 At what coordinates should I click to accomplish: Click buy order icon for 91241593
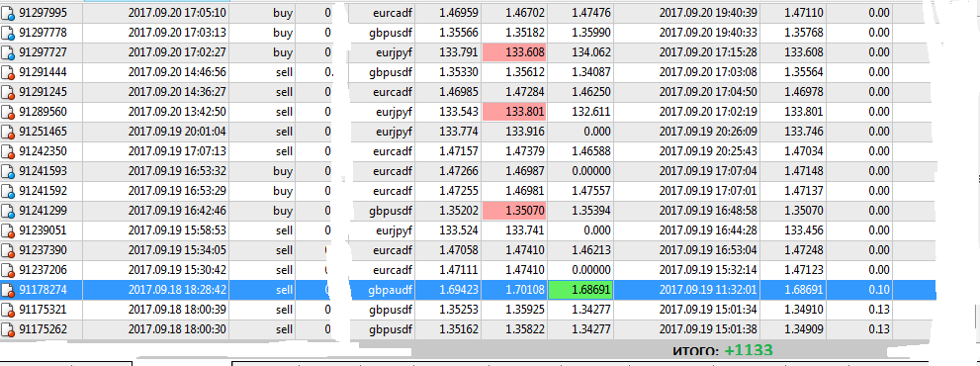click(x=8, y=171)
